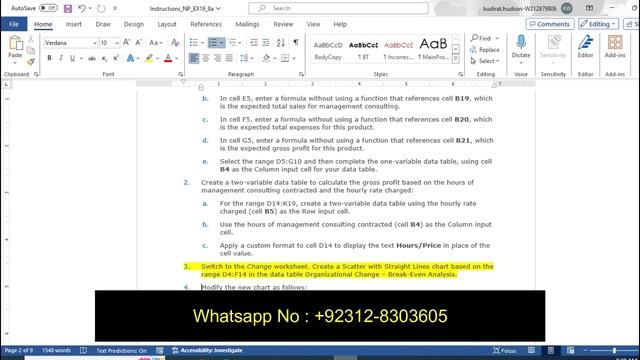This screenshot has height=360, width=640.
Task: Open the Editor pen icon
Action: 585,42
